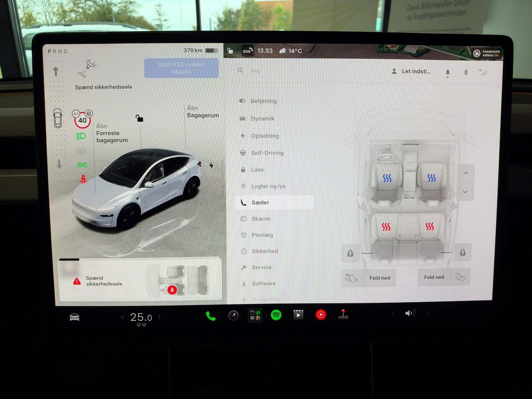Lower volume with left chevron
532x399 pixels.
[x=393, y=313]
